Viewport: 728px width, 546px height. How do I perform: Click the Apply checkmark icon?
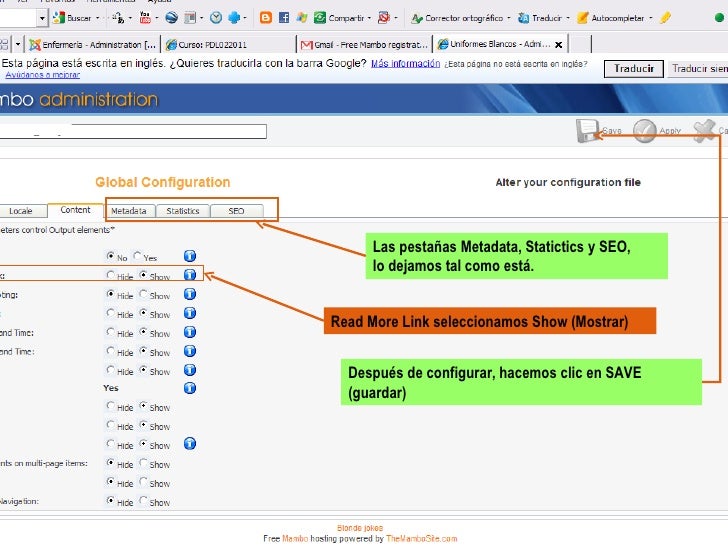point(645,131)
